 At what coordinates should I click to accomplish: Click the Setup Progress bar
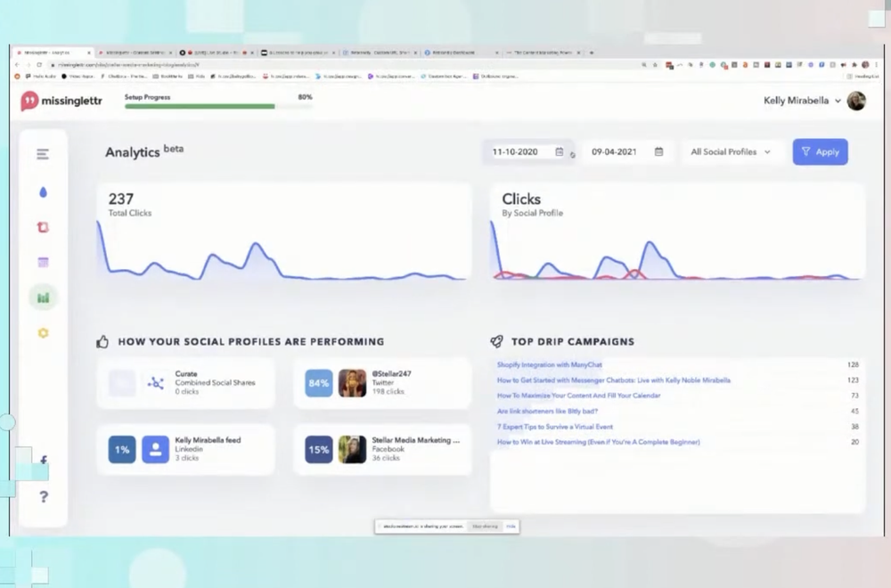tap(218, 106)
